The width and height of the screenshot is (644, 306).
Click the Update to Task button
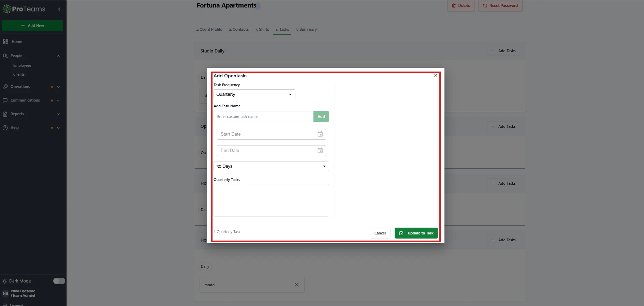[x=416, y=233]
